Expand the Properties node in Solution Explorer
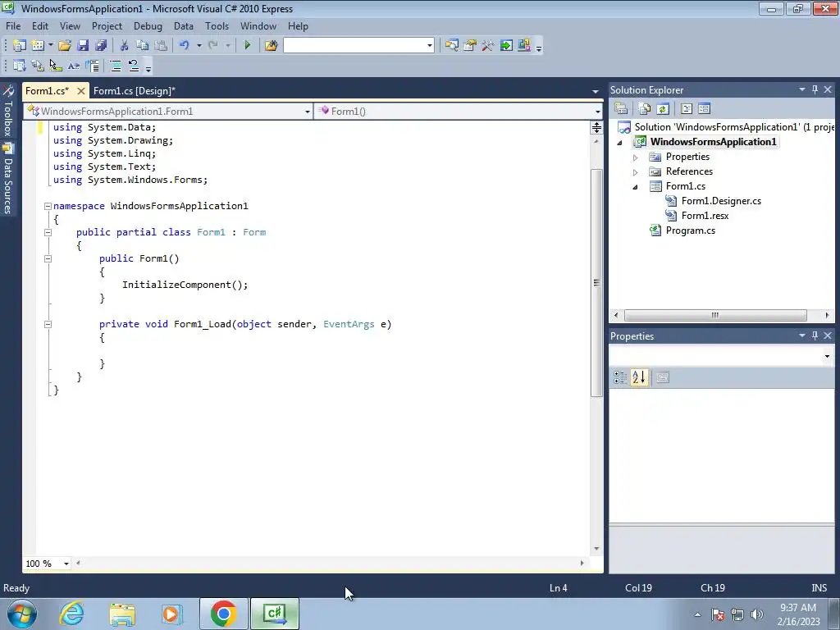Viewport: 840px width, 630px height. (x=636, y=157)
